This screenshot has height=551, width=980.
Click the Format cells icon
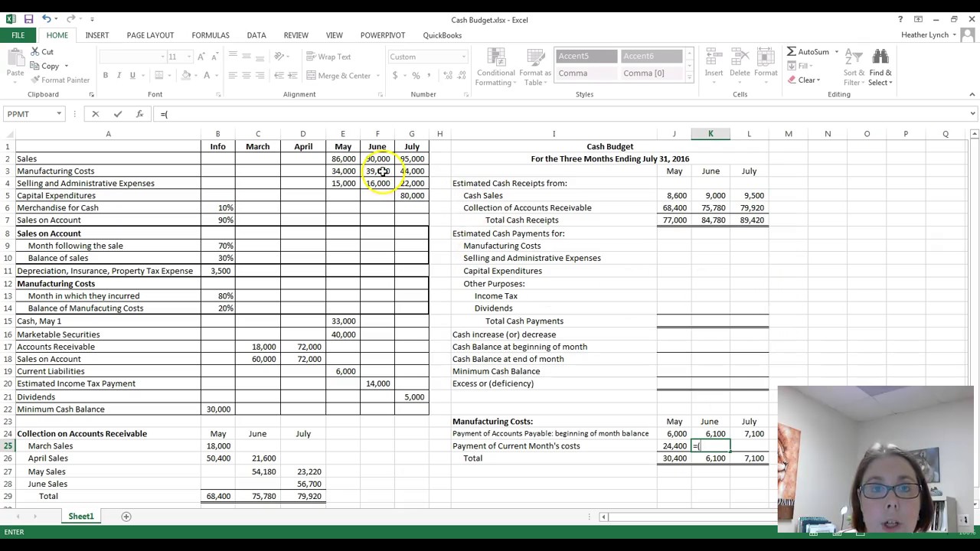coord(766,57)
